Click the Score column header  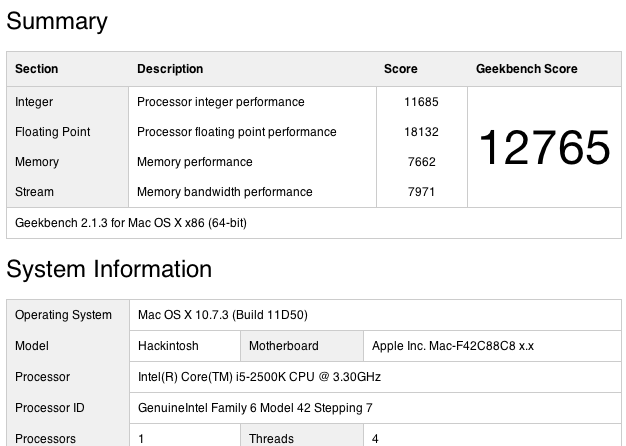point(401,69)
